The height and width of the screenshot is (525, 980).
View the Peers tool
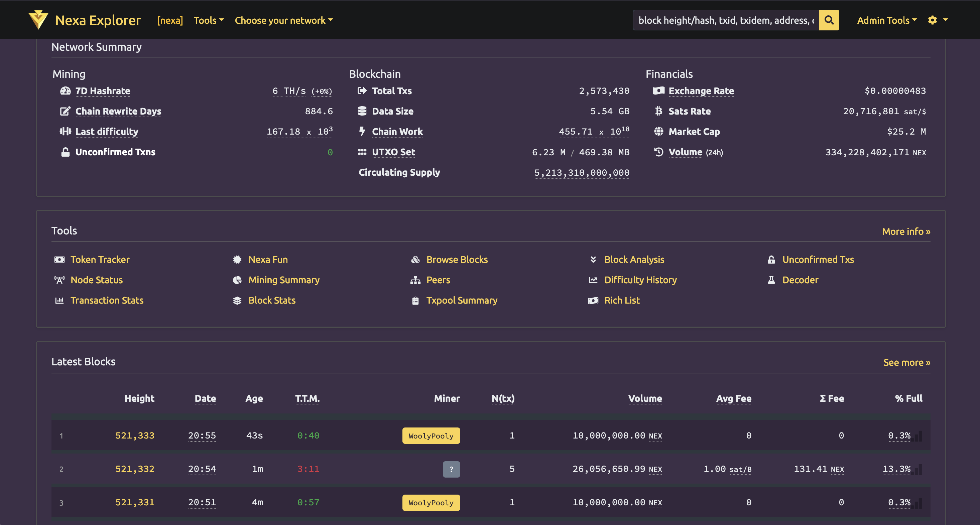click(438, 280)
